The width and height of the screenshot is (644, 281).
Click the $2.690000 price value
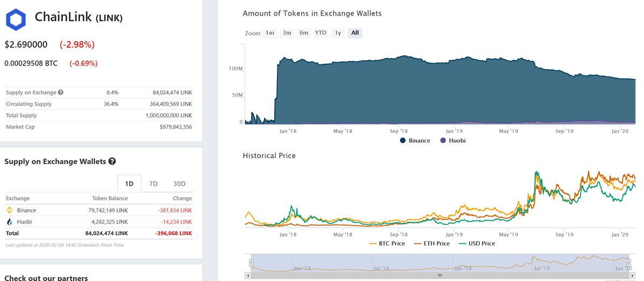(x=26, y=45)
